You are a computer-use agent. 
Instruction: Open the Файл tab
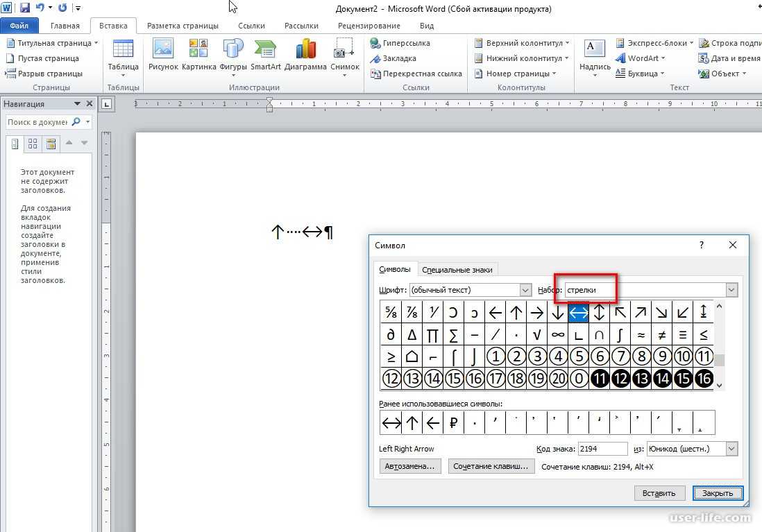[x=19, y=26]
